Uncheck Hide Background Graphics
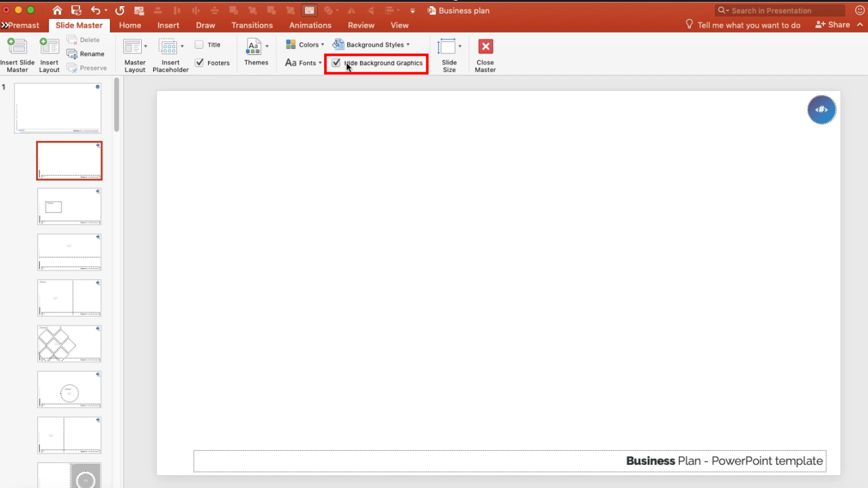Image resolution: width=868 pixels, height=488 pixels. (x=336, y=62)
